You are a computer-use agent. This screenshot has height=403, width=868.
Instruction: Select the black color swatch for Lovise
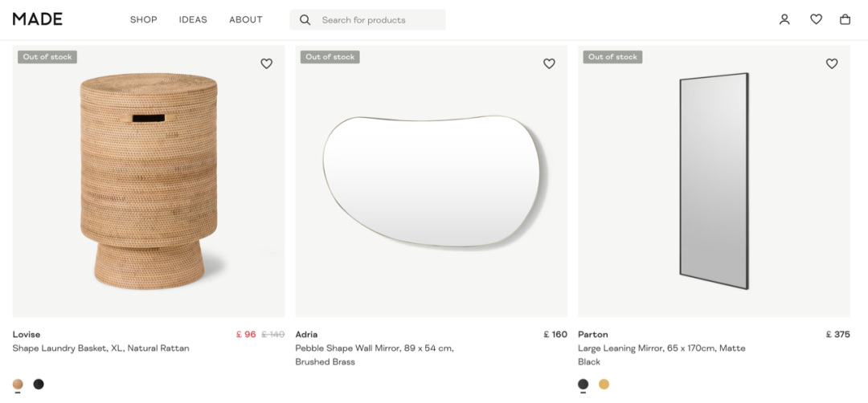pos(39,385)
